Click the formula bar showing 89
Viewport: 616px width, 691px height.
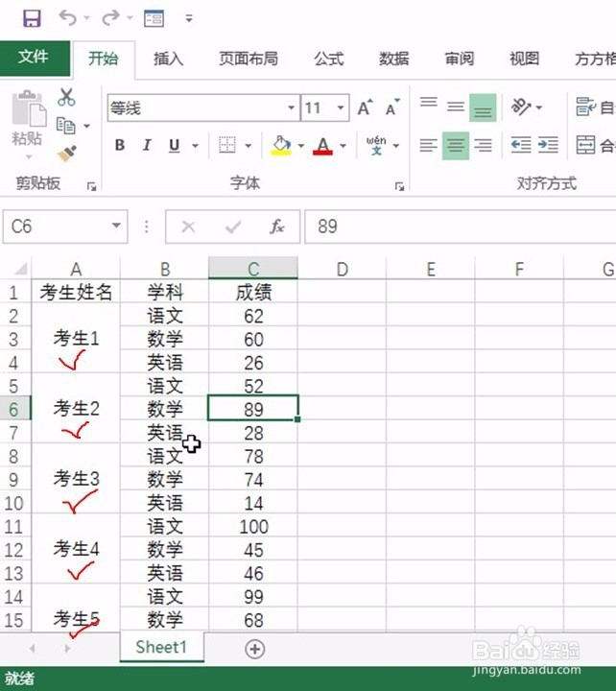(461, 226)
